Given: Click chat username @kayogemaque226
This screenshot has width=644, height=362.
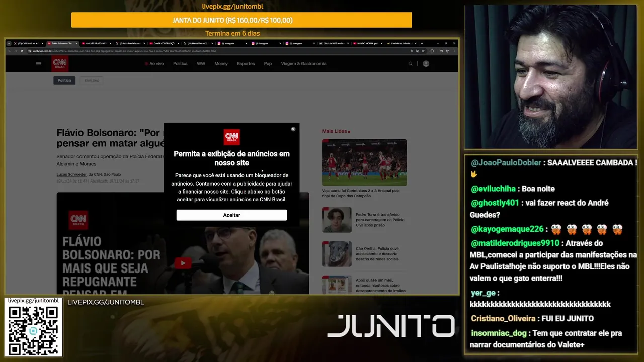Looking at the screenshot, I should 507,229.
